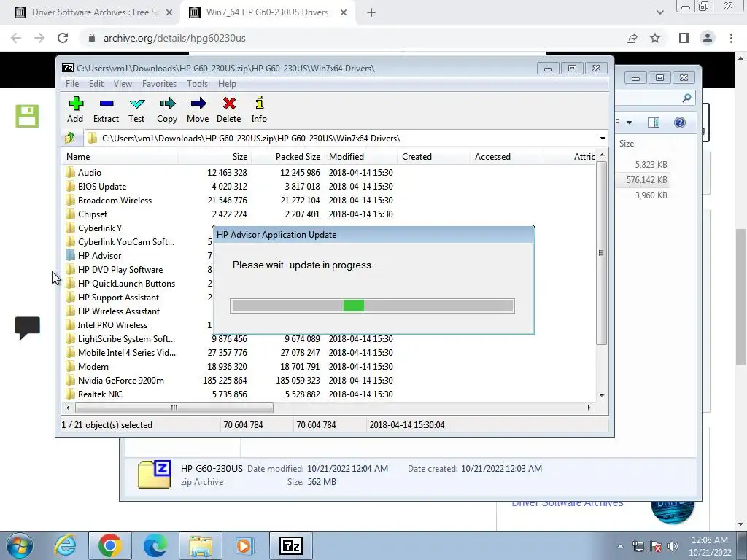Image resolution: width=747 pixels, height=560 pixels.
Task: Launch Internet Explorer from the taskbar
Action: pos(66,545)
